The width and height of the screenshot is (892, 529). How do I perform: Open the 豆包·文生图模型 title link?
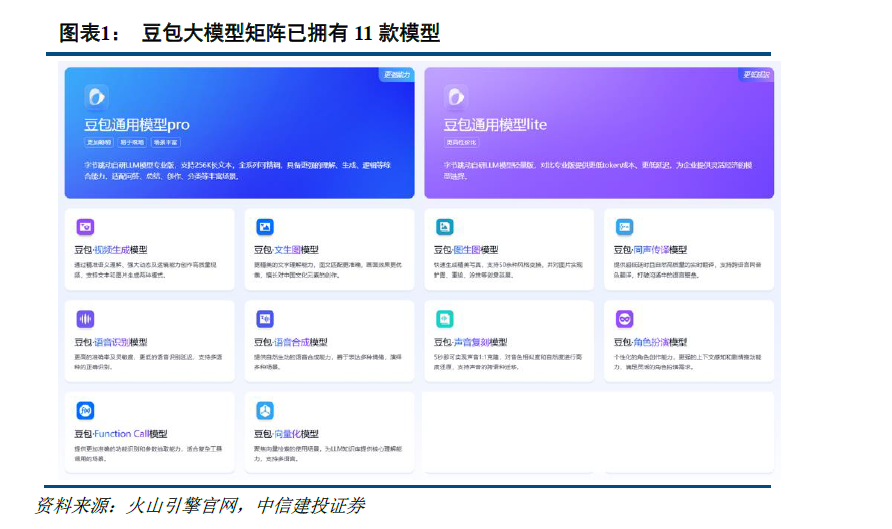tap(286, 250)
